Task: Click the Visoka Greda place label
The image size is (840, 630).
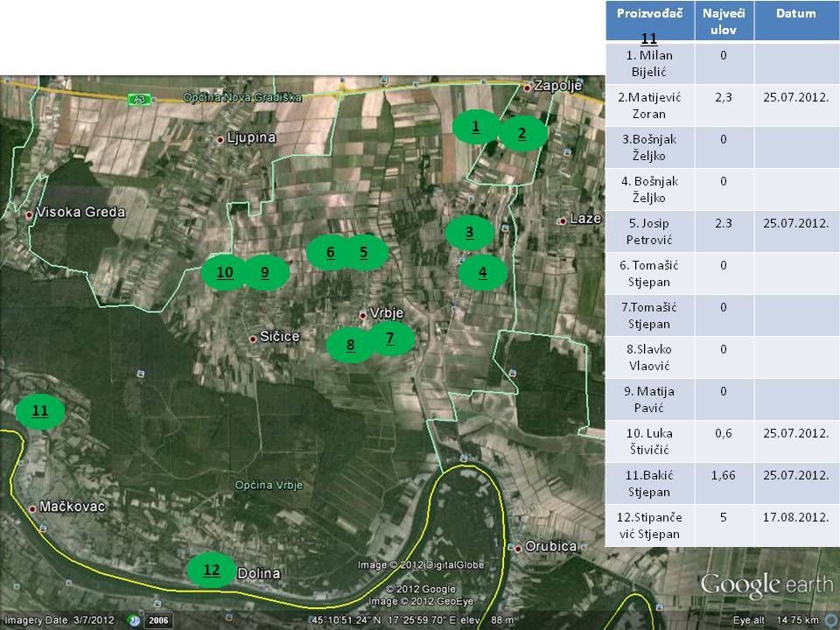Action: pos(74,213)
